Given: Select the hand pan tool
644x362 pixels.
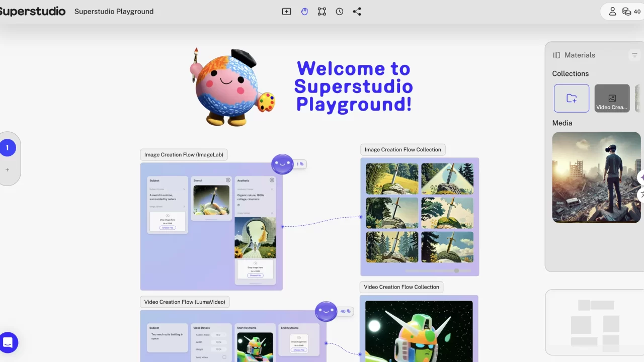Looking at the screenshot, I should (304, 12).
